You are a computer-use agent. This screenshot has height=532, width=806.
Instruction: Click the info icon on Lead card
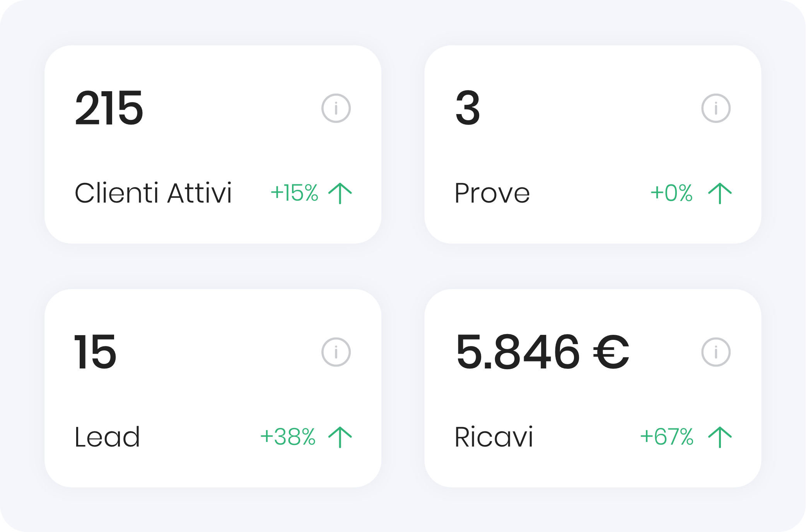[x=336, y=352]
